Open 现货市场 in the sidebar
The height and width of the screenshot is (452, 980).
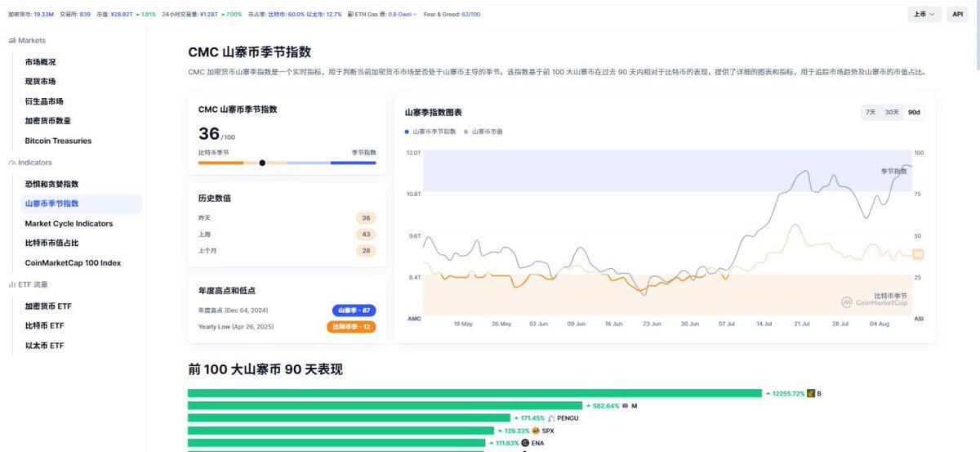40,82
